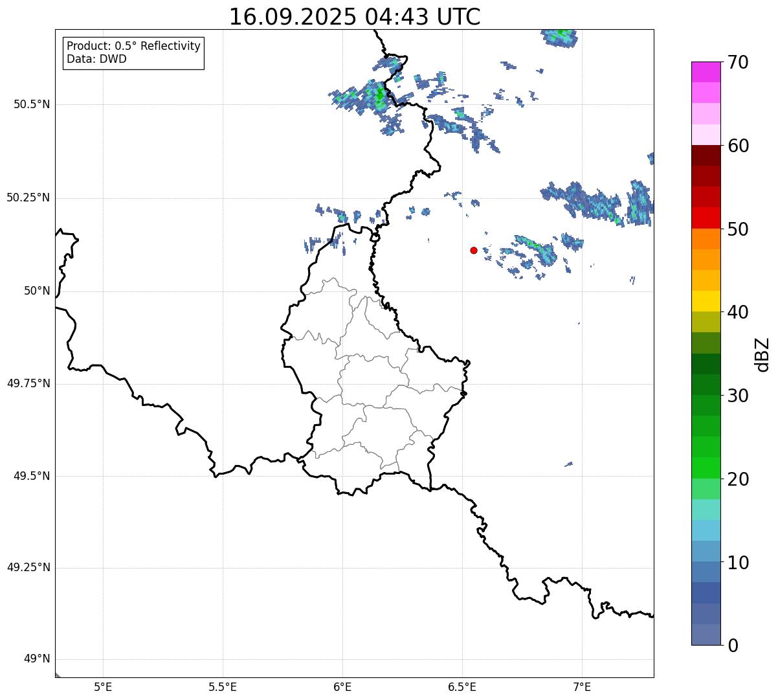Click the 49.75°N latitude label
The image size is (778, 700).
pos(28,383)
